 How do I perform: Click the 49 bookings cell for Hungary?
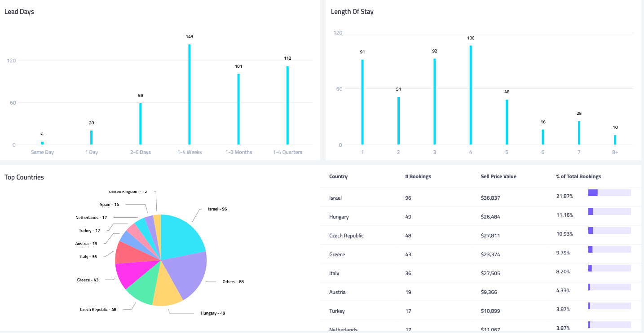point(408,217)
